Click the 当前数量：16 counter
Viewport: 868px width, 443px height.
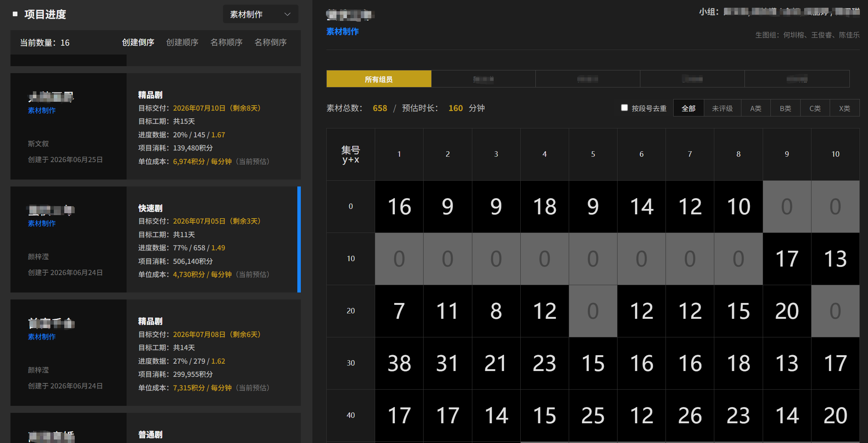pos(45,43)
